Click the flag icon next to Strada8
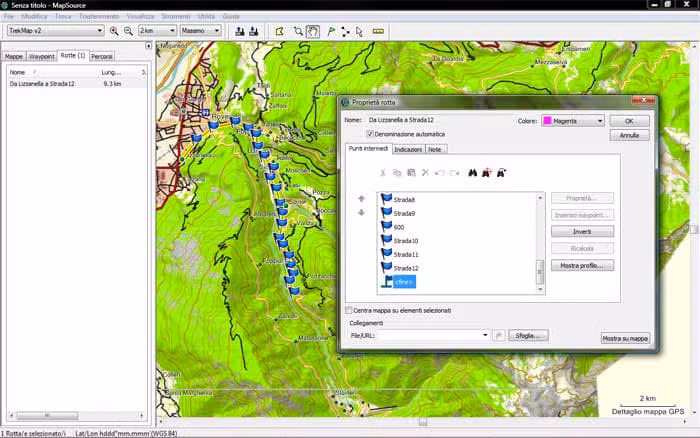This screenshot has height=438, width=700. (386, 199)
